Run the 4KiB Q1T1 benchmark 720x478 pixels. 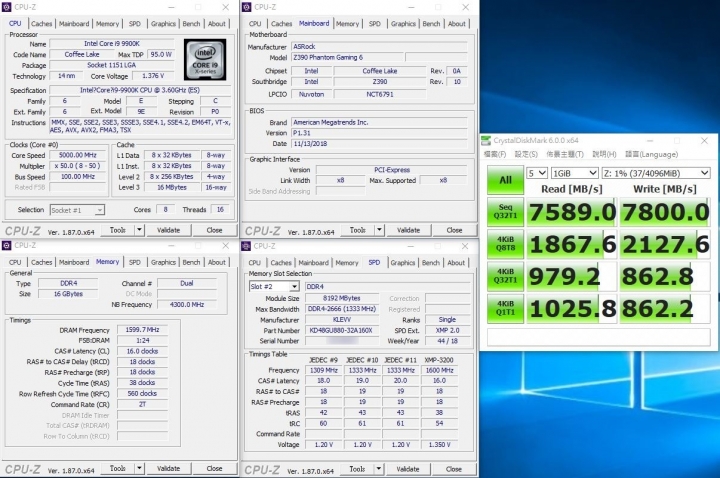[x=505, y=308]
